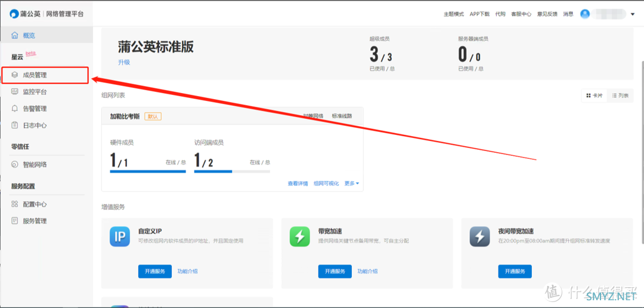
Task: Click 意见反馈 in the top bar
Action: pos(547,14)
